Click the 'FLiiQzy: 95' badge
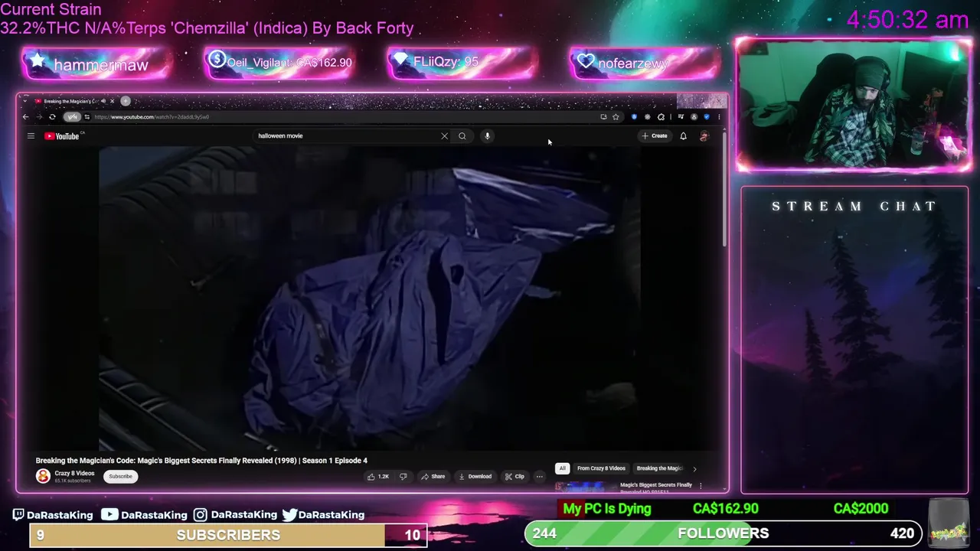Screen dimensions: 980x551 tap(463, 62)
